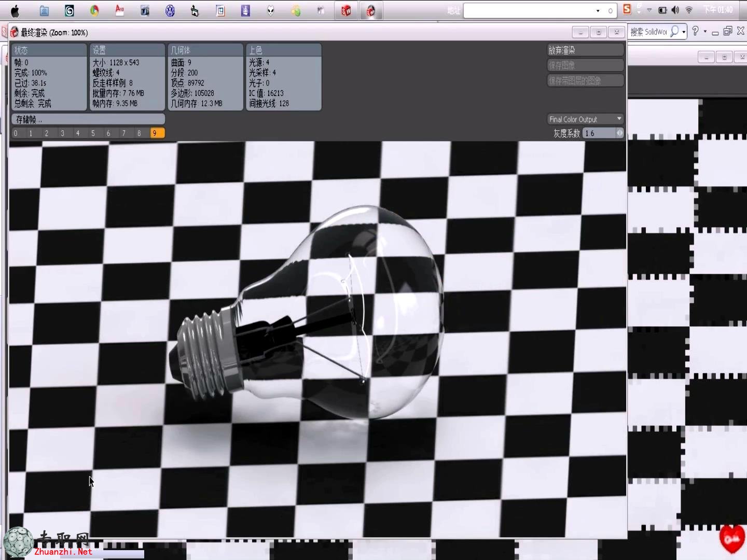This screenshot has width=747, height=560.
Task: Open the blue 3D cube app icon
Action: (145, 11)
